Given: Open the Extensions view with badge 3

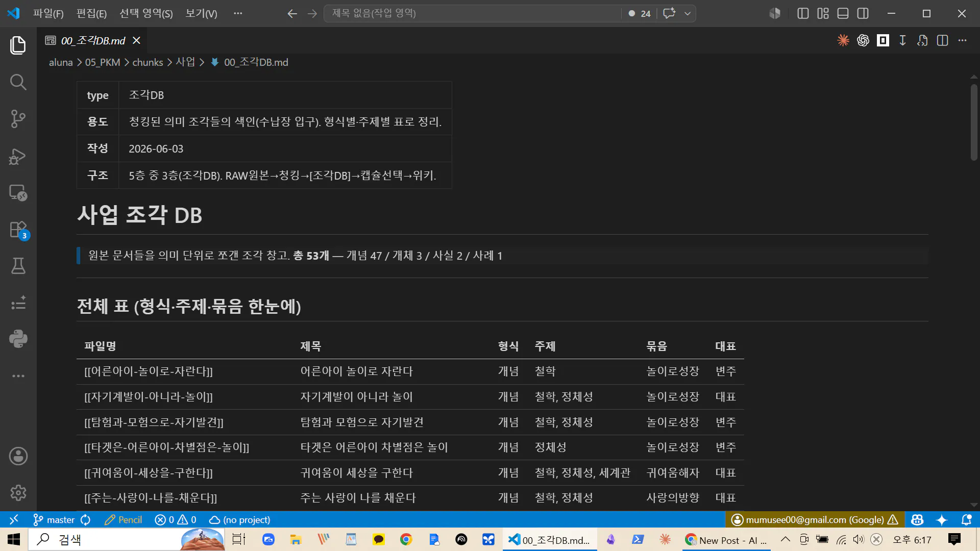Looking at the screenshot, I should pos(18,230).
